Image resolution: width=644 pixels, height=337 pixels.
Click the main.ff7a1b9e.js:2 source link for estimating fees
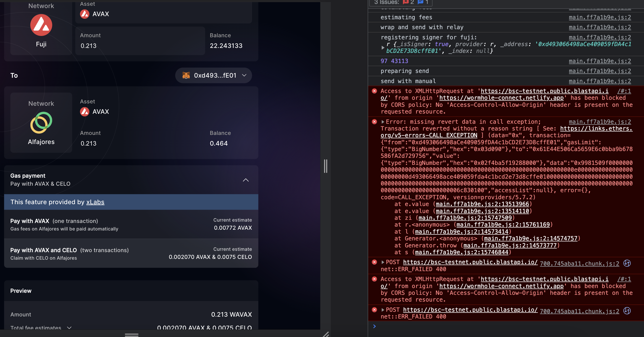599,17
